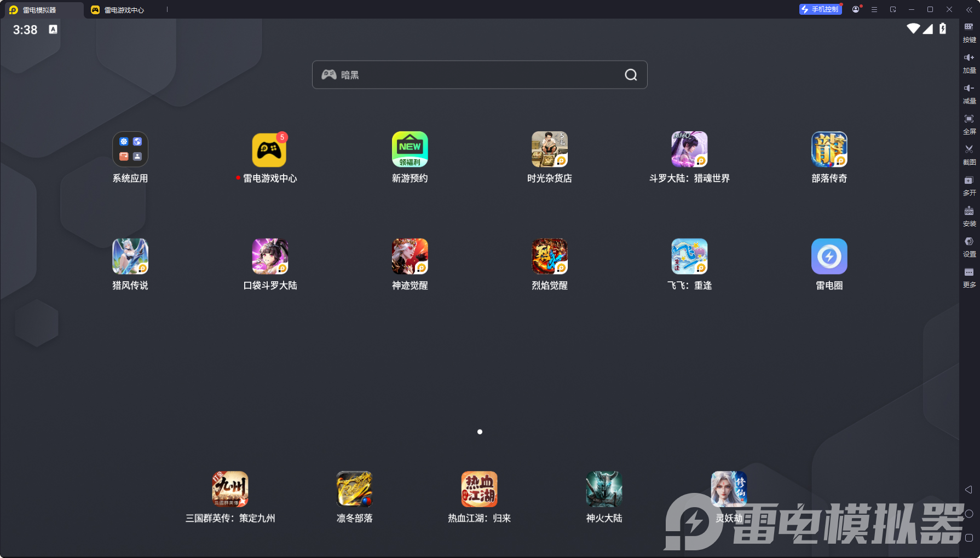980x558 pixels.
Task: Launch 口袋斗罗大陆 game
Action: 269,257
